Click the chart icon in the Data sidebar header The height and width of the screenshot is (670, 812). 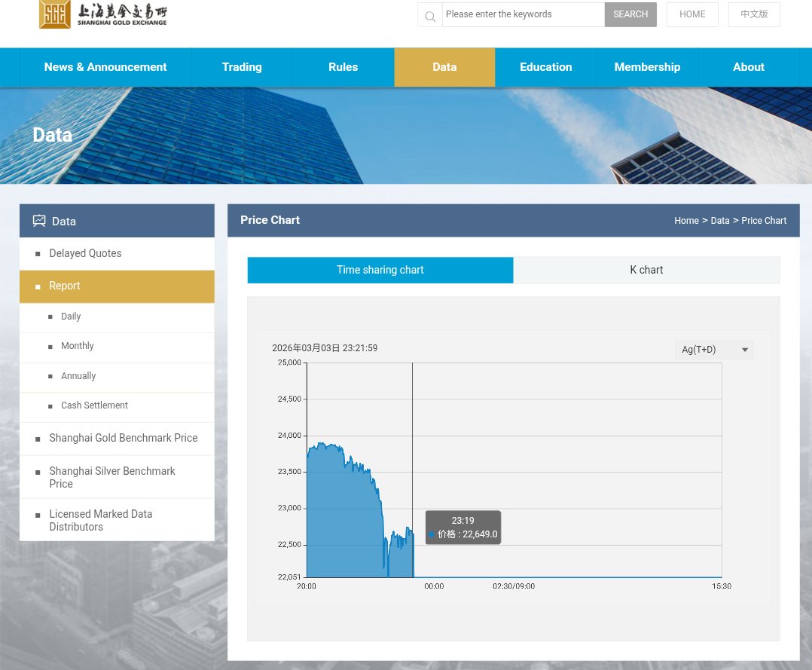pos(38,220)
